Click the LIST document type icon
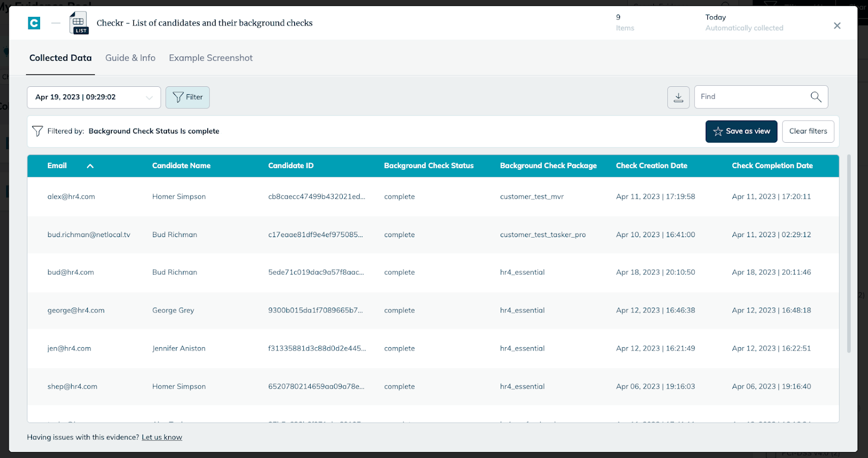868x458 pixels. 79,23
